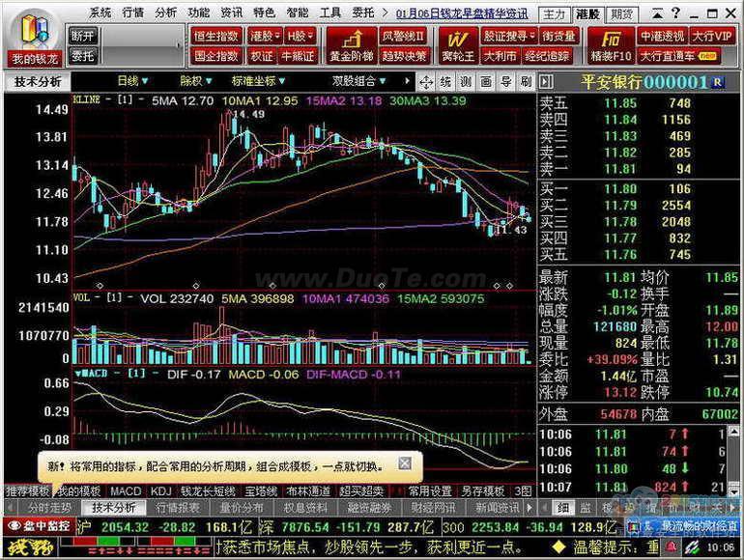Image resolution: width=744 pixels, height=560 pixels.
Task: Toggle the 盘中监控 eye monitor
Action: (x=39, y=526)
